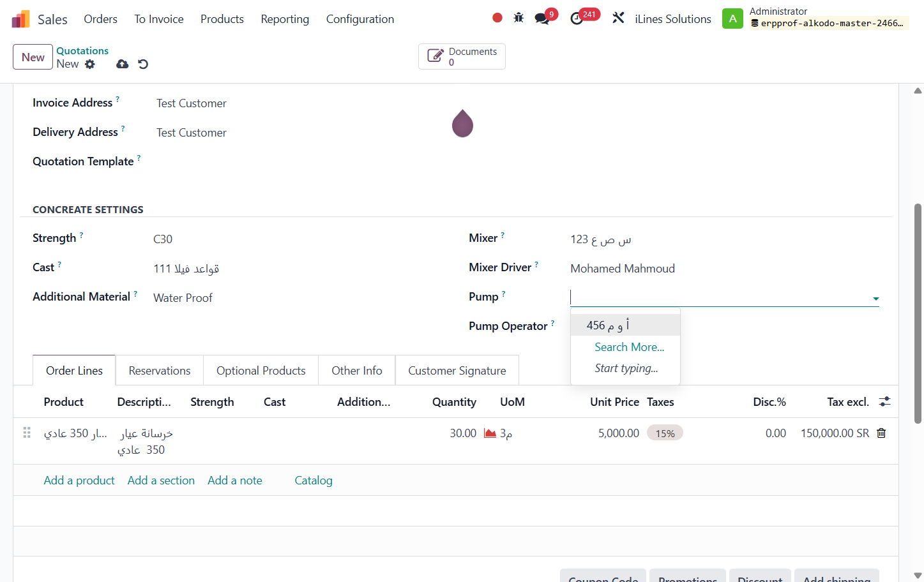
Task: Click the green Administrator avatar
Action: [x=732, y=19]
